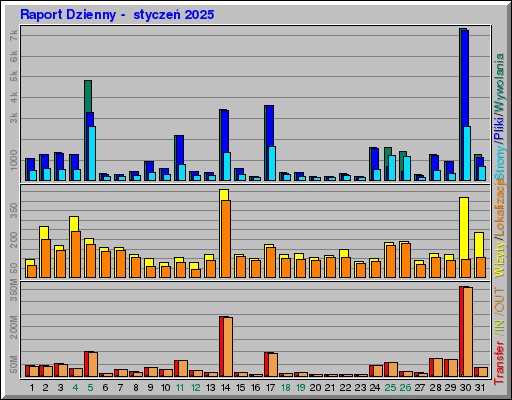512x400 pixels.
Task: Click the cyan pages bar for day 25
Action: pyautogui.click(x=392, y=168)
